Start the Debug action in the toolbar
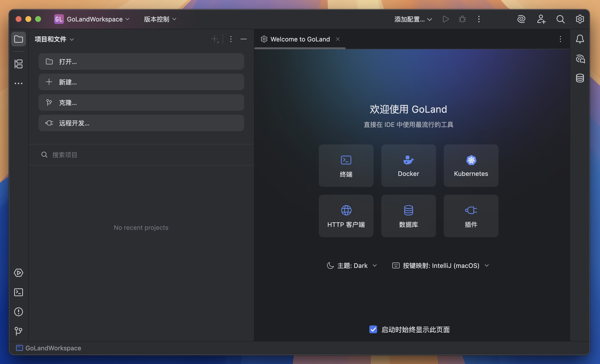This screenshot has height=364, width=600. [x=462, y=19]
